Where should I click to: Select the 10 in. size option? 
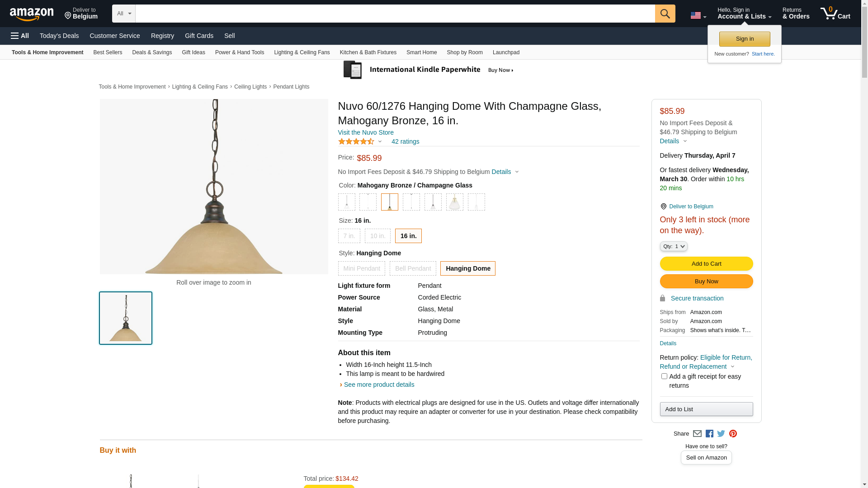[377, 236]
